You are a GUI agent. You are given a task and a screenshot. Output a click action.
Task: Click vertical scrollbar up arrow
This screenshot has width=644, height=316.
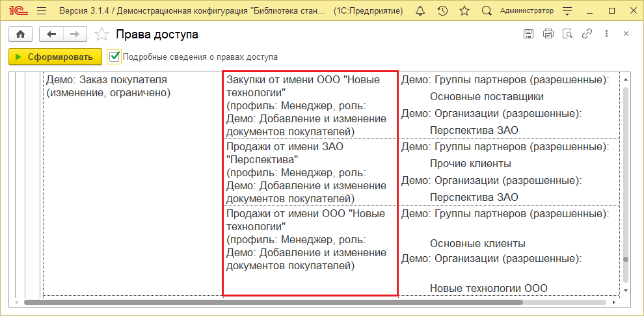click(626, 79)
